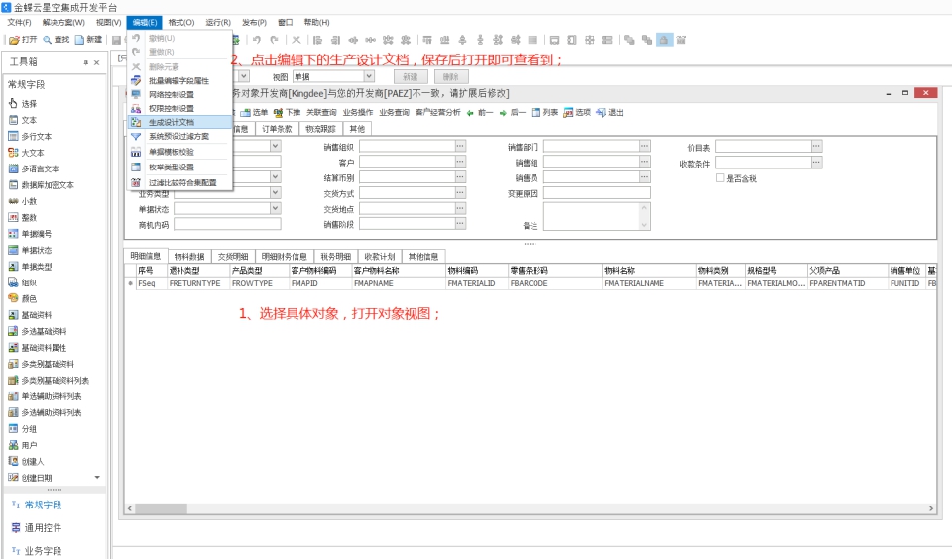Switch to the 物流跟踪 tab
Image resolution: width=952 pixels, height=560 pixels.
pyautogui.click(x=320, y=129)
